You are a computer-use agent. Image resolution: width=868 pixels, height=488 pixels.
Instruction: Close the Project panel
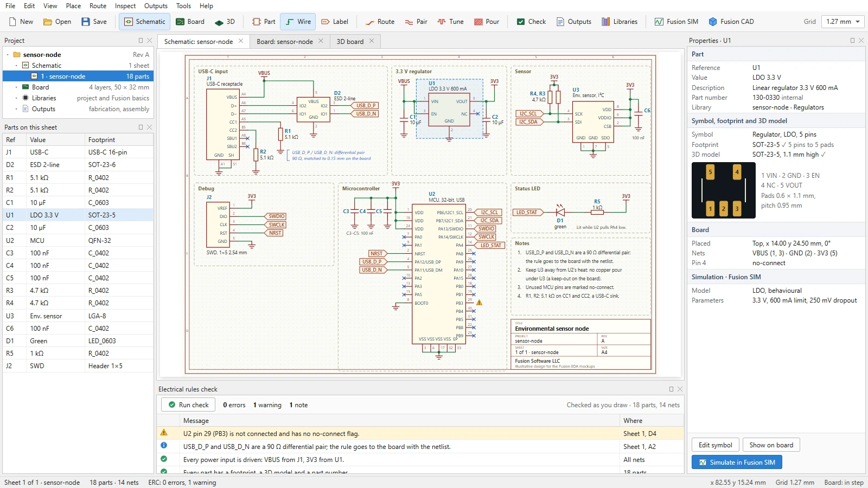tap(149, 41)
